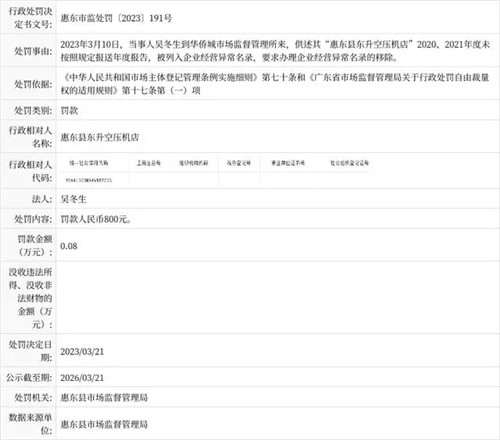Click the document number 惠东市监处罚〔2023〕191号
500x440 pixels.
(x=116, y=18)
